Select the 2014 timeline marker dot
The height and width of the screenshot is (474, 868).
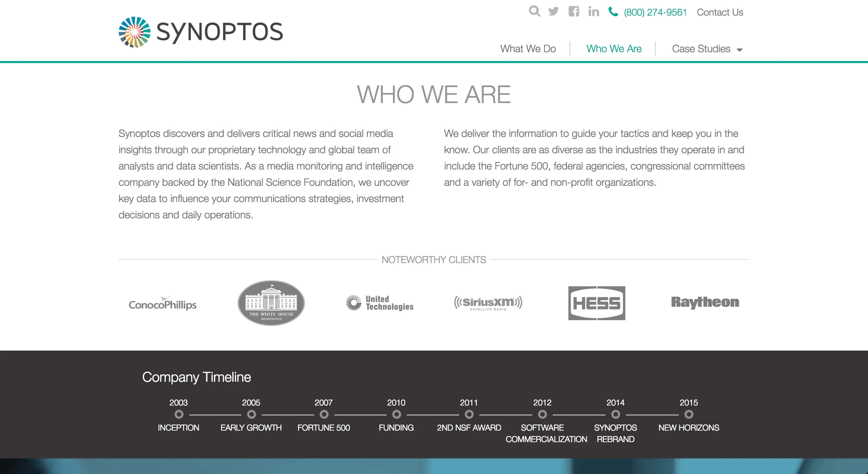pos(615,414)
